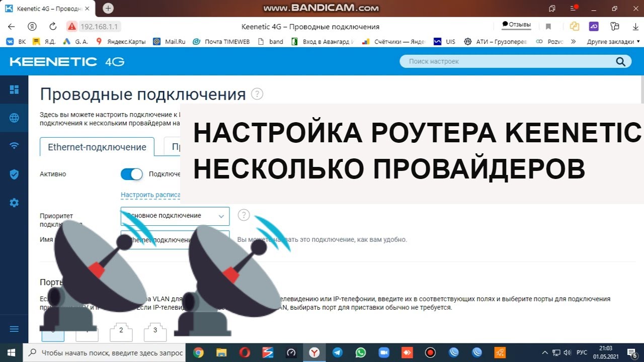Open the Яндекс.Карты bookmark

coord(120,42)
